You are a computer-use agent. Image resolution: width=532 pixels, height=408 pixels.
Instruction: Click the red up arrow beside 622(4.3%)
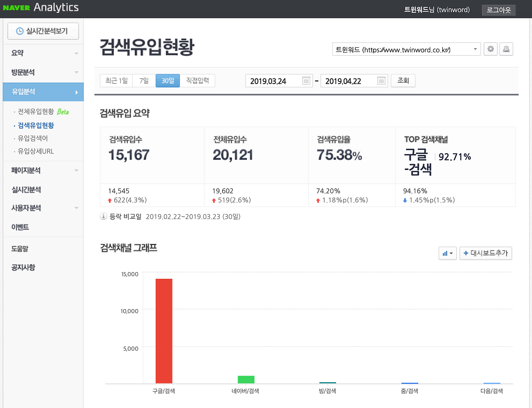coord(110,200)
